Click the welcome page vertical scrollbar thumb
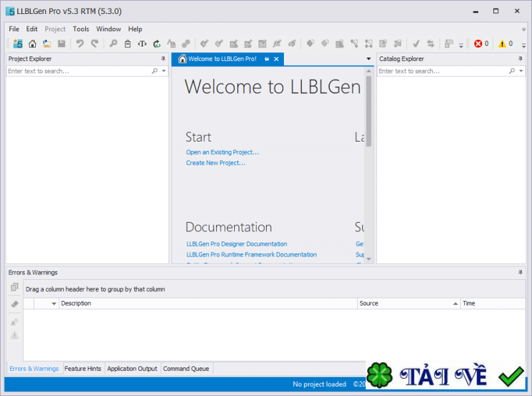Image resolution: width=532 pixels, height=396 pixels. (369, 111)
